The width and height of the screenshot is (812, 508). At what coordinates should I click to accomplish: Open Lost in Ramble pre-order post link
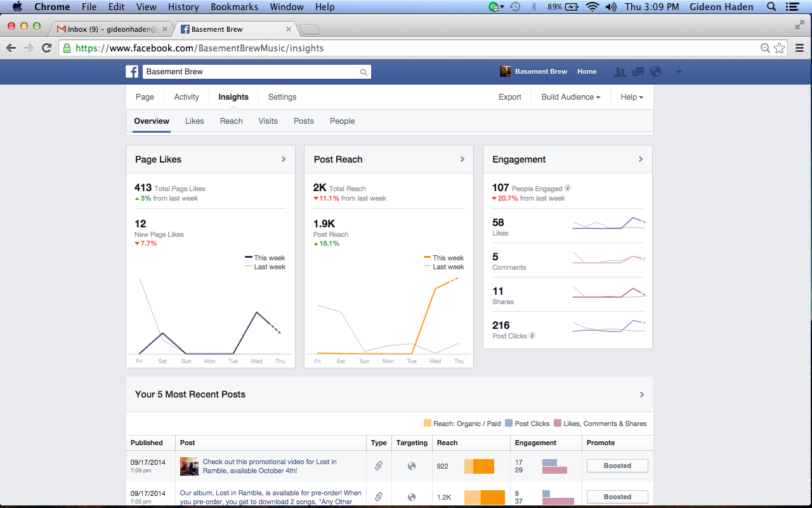pyautogui.click(x=271, y=497)
